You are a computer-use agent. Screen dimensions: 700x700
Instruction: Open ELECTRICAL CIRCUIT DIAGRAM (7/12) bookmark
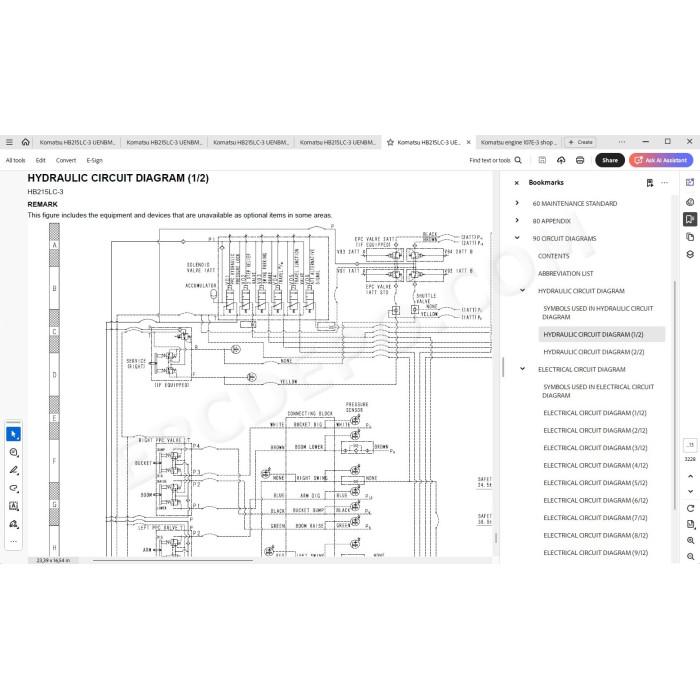pyautogui.click(x=595, y=518)
